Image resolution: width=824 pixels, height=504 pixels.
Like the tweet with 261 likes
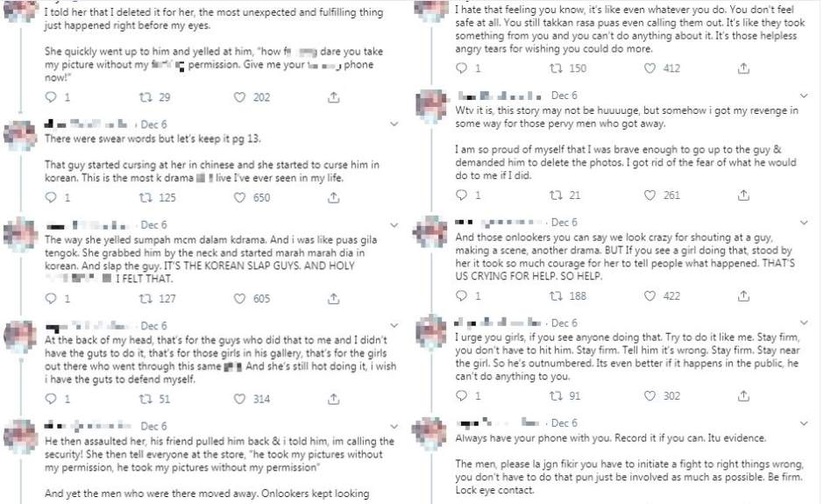[648, 195]
